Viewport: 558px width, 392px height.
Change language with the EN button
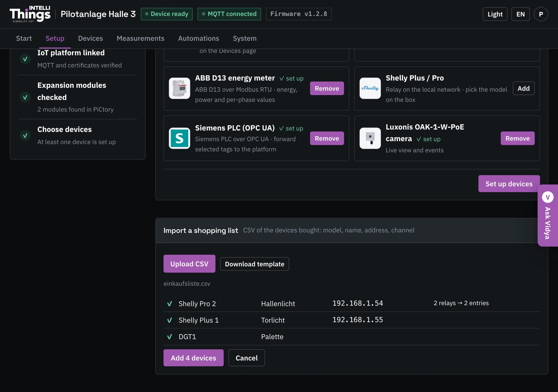pos(520,14)
